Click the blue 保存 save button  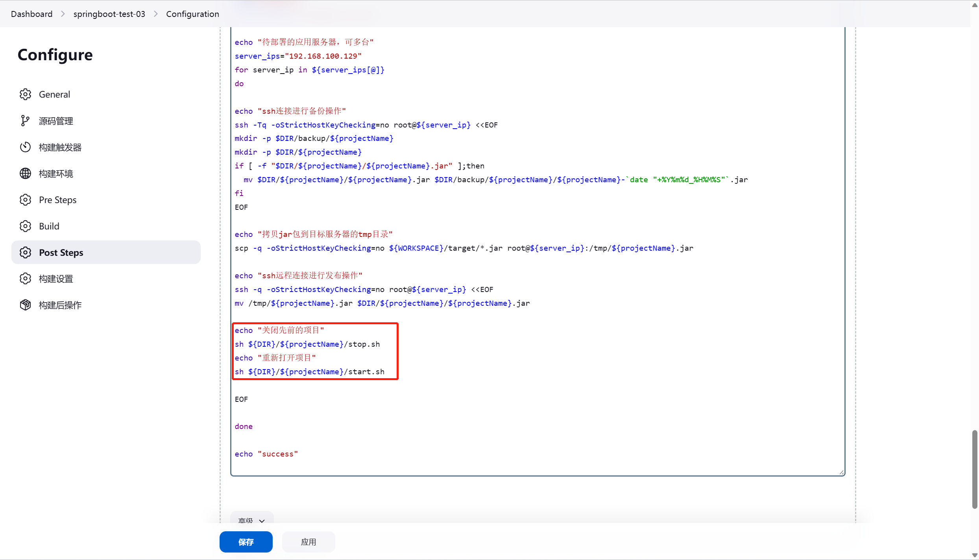click(x=246, y=542)
